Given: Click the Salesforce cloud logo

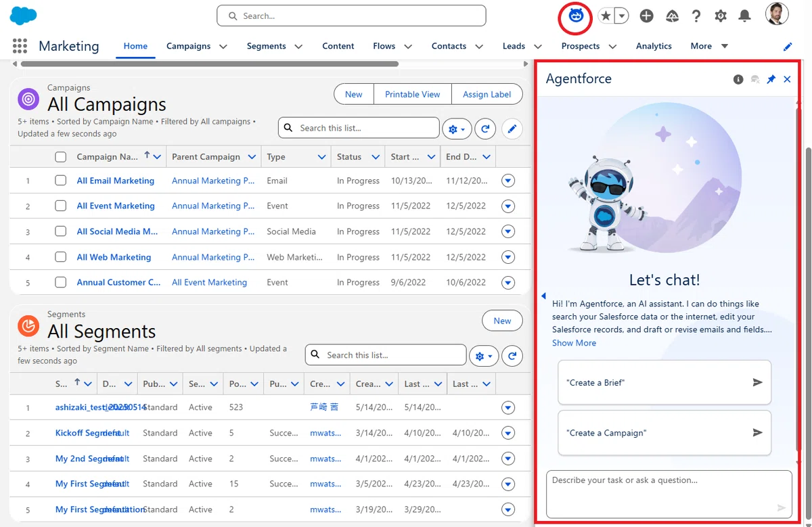Looking at the screenshot, I should click(24, 16).
